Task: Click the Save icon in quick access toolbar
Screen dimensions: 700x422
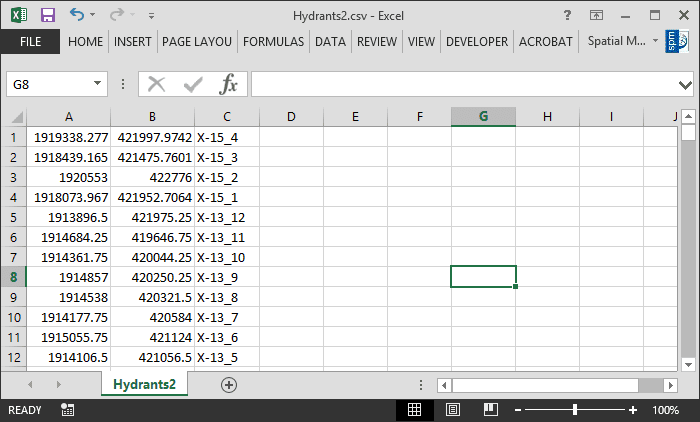Action: point(47,15)
